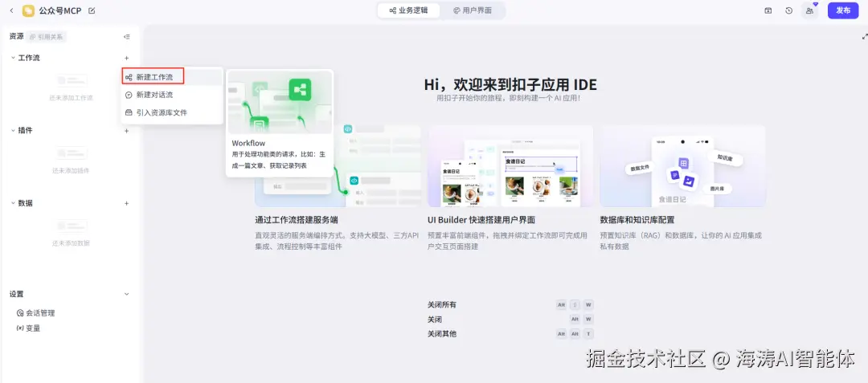
Task: Click the back arrow beside 公众号MCP
Action: click(x=11, y=10)
